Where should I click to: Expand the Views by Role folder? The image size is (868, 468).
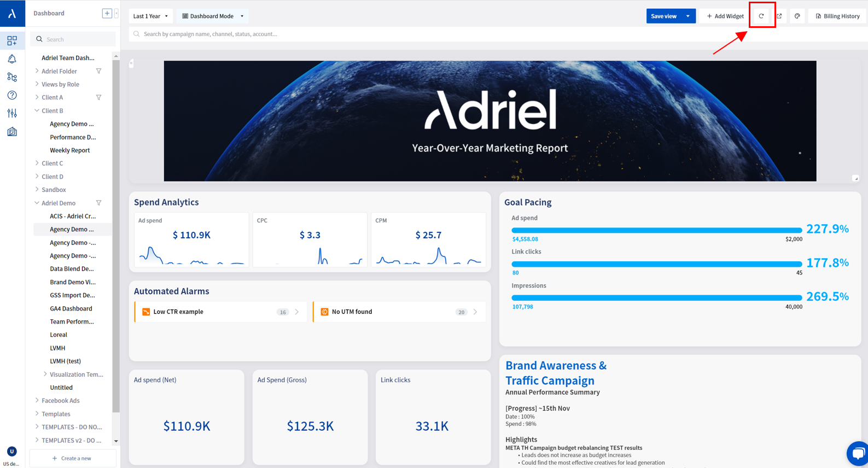click(37, 84)
